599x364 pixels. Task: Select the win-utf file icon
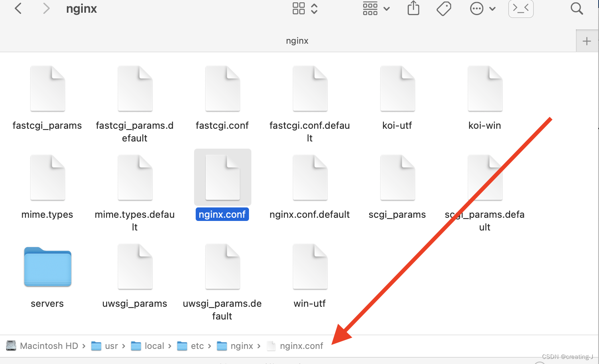click(x=310, y=267)
